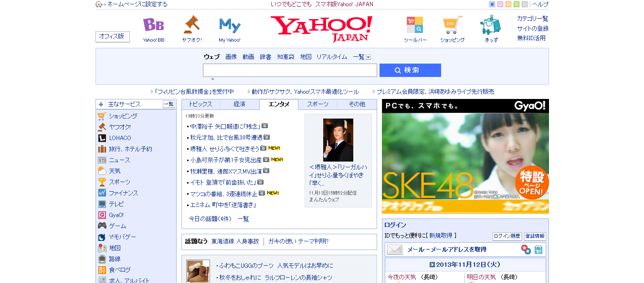Image resolution: width=644 pixels, height=283 pixels.
Task: Open headline エミネム 町中を「逆落書き」
Action: (x=223, y=205)
